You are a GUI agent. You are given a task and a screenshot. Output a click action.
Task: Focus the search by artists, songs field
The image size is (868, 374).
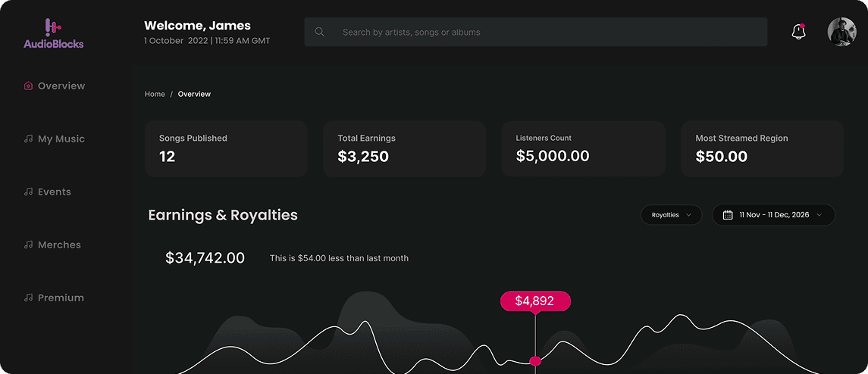pos(535,32)
